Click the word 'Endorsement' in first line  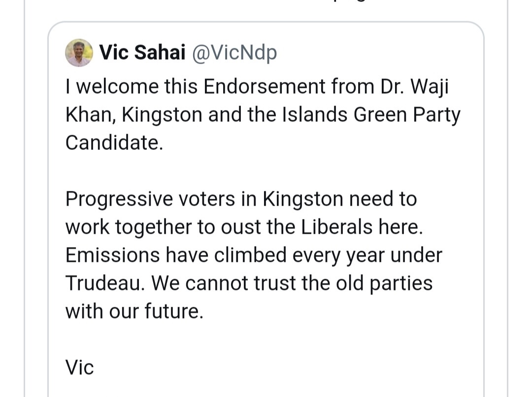[265, 87]
